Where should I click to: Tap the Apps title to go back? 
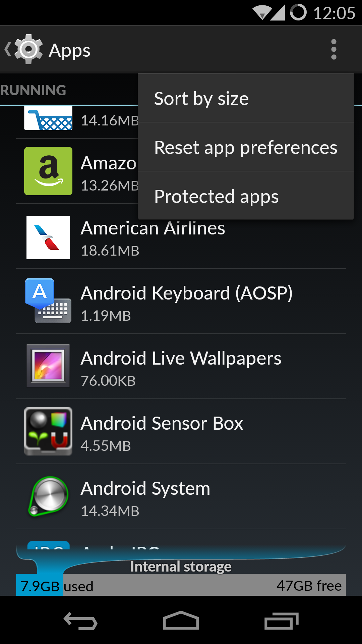[x=69, y=50]
